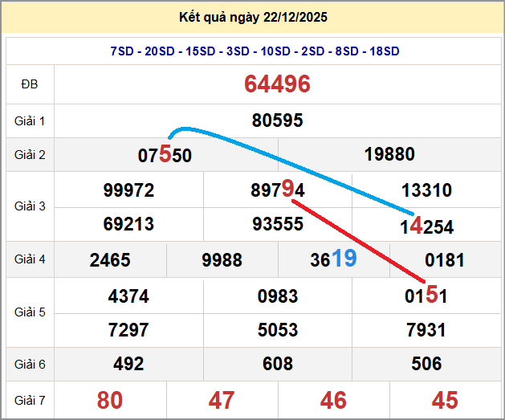
Task: Click the ĐB row label
Action: coord(30,84)
